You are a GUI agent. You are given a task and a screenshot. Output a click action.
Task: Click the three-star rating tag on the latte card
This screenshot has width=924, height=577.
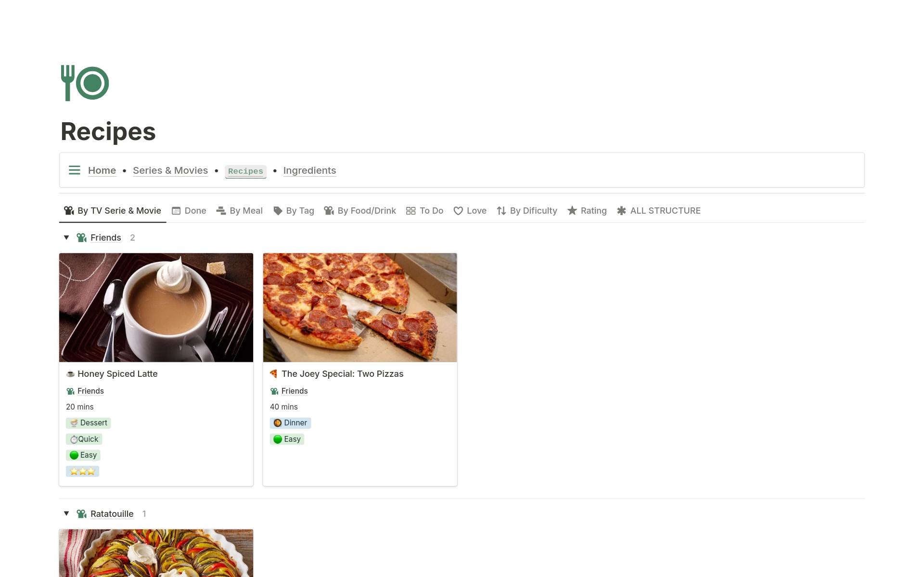point(82,471)
